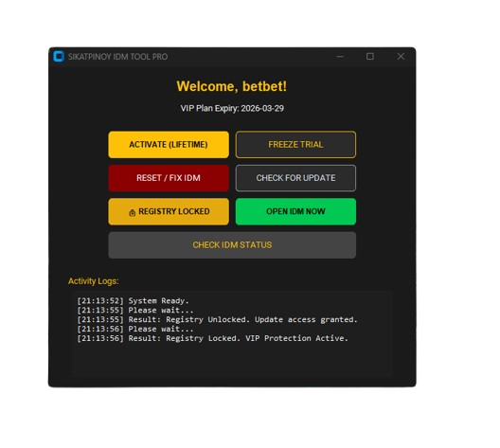The image size is (500, 448).
Task: Toggle the Registry Locked button
Action: [169, 211]
